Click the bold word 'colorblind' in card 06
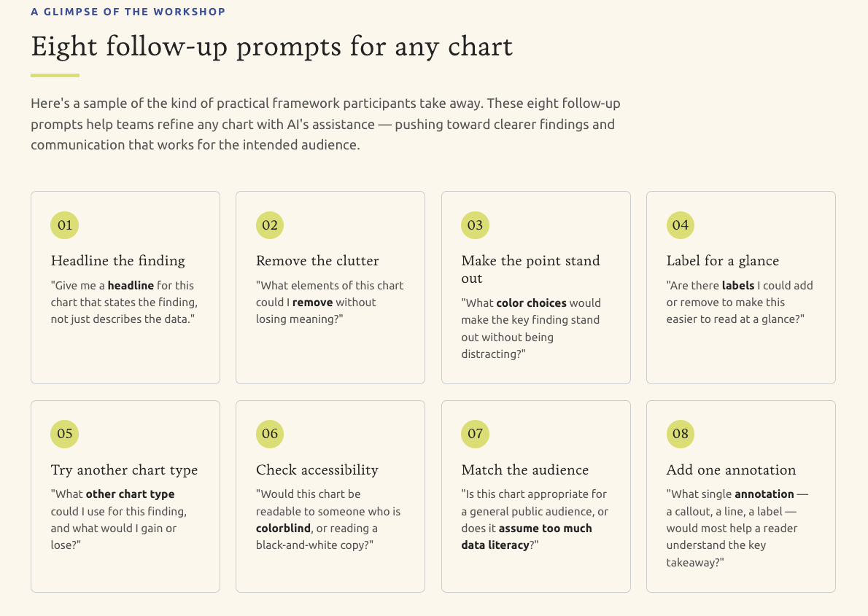The image size is (868, 616). (283, 529)
